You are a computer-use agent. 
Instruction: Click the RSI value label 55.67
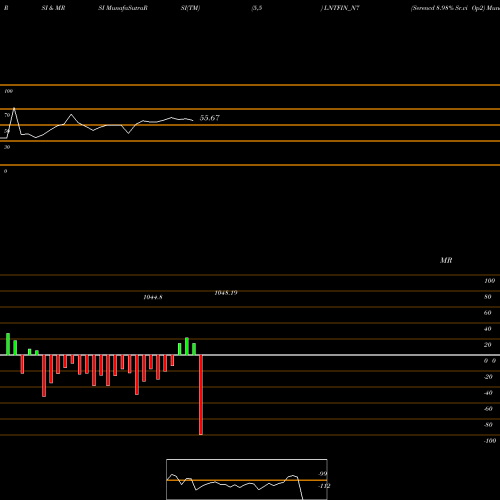pyautogui.click(x=209, y=118)
